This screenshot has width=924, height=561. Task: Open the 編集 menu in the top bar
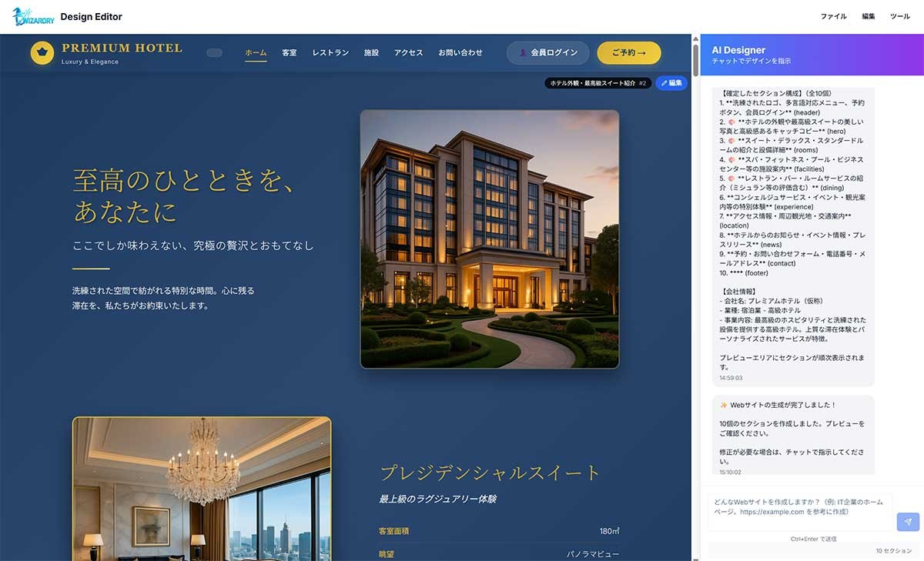[869, 15]
